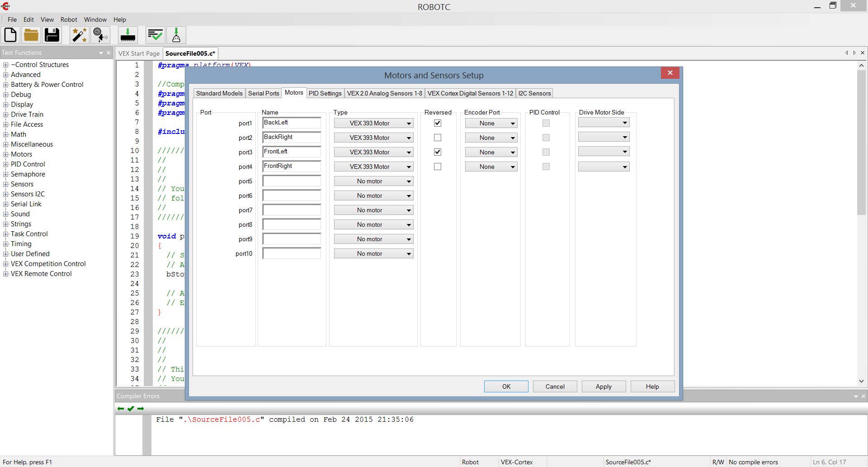Click the Save floppy disk icon
The width and height of the screenshot is (868, 467).
[x=52, y=35]
